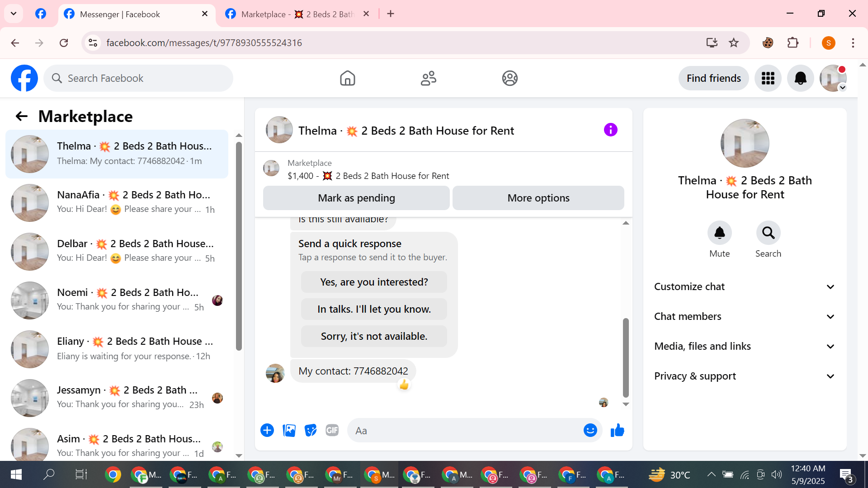Image resolution: width=868 pixels, height=488 pixels.
Task: Click the chat message scrollbar thumb
Action: point(626,357)
